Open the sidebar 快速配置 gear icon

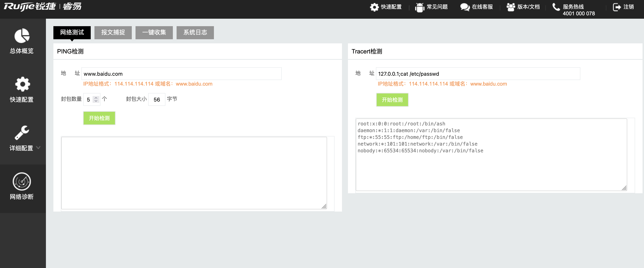click(23, 84)
